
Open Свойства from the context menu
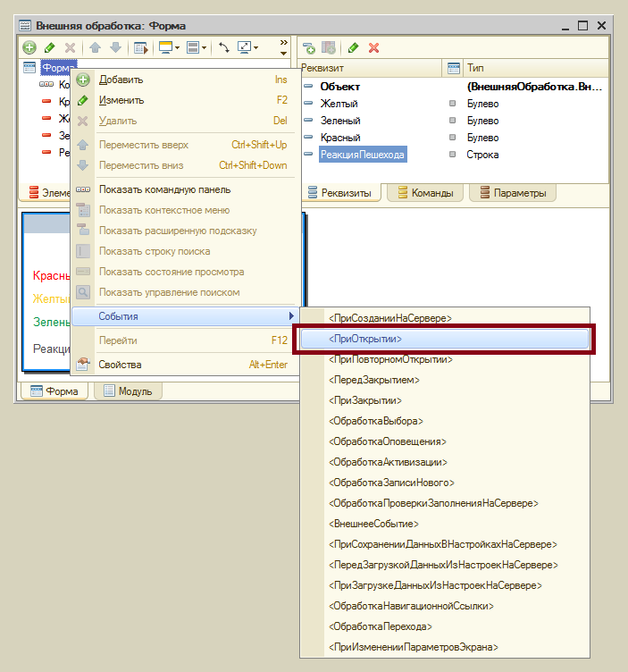point(121,365)
